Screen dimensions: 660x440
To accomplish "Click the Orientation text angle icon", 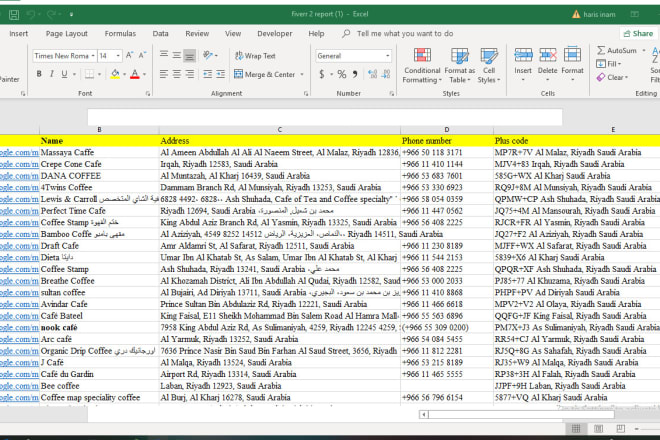I will (x=208, y=55).
